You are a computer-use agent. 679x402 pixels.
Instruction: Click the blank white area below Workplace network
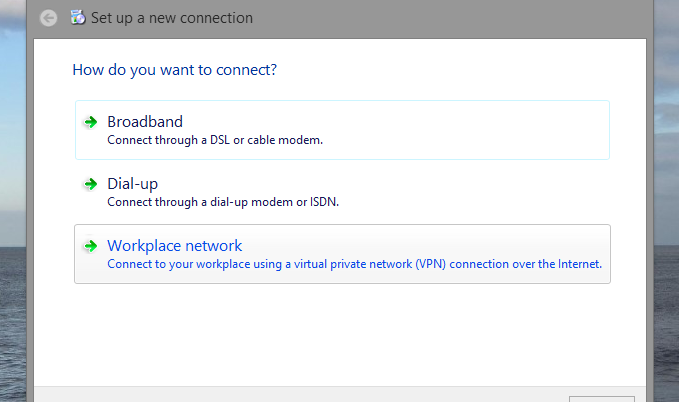(x=340, y=335)
